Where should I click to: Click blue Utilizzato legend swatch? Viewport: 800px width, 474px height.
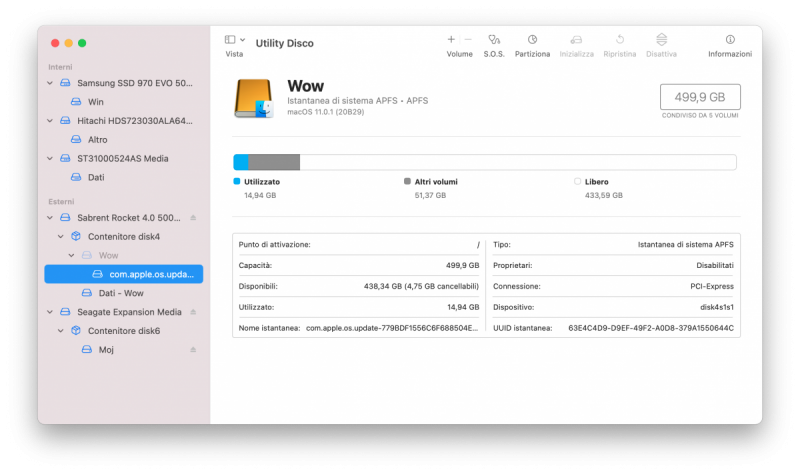(236, 181)
